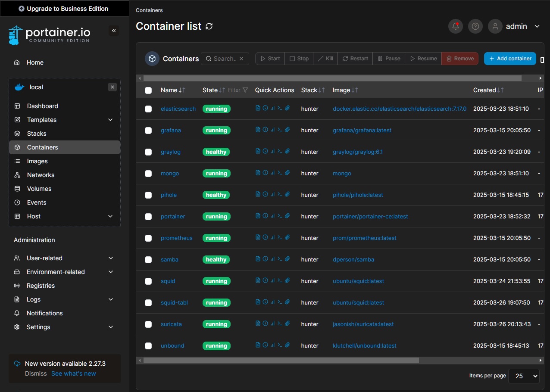Screen dimensions: 550x392
Task: Click the inspect icon for the prometheus container
Action: pyautogui.click(x=265, y=237)
